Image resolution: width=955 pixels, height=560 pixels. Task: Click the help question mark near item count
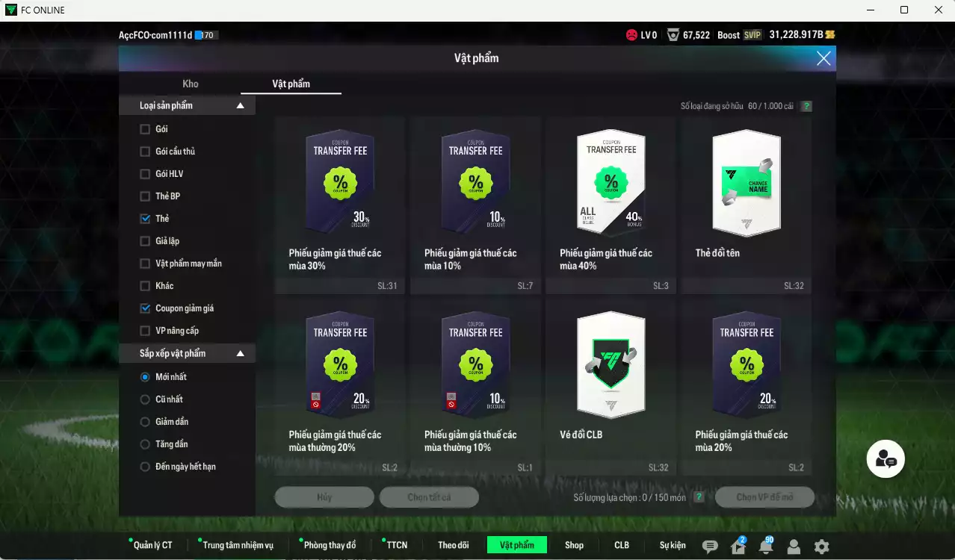pos(806,106)
